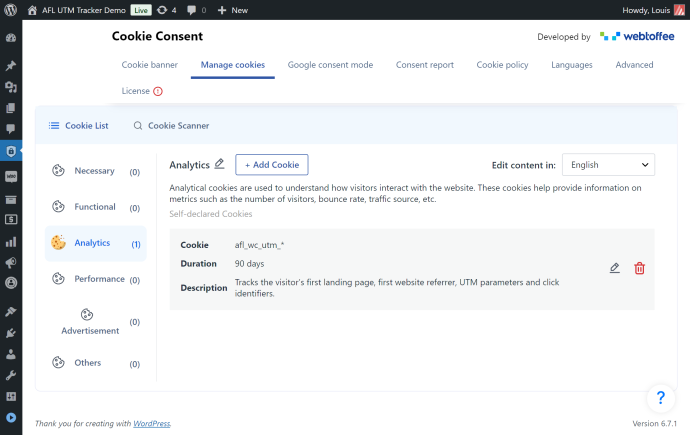Viewport: 690px width, 435px height.
Task: Open Users sidebar icon
Action: point(11,354)
